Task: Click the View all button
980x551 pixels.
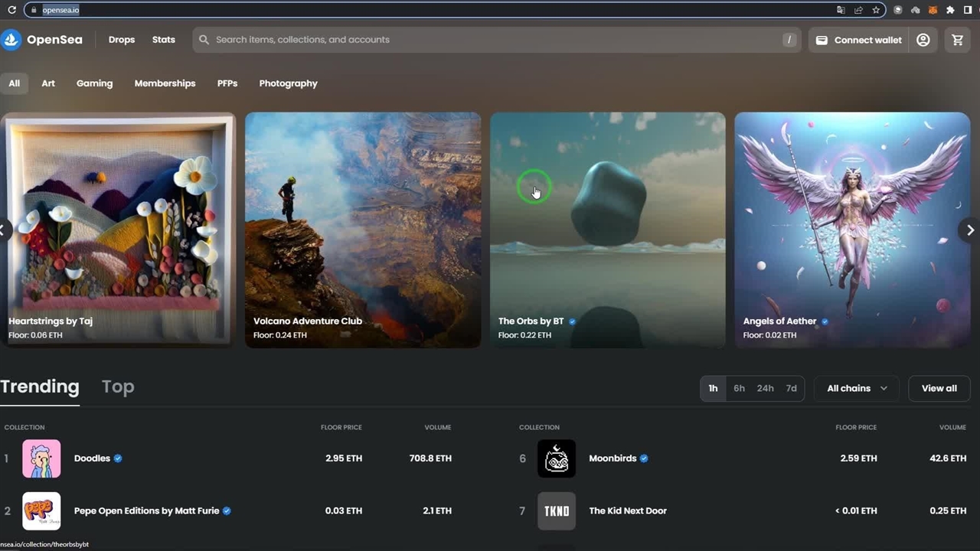Action: [939, 389]
